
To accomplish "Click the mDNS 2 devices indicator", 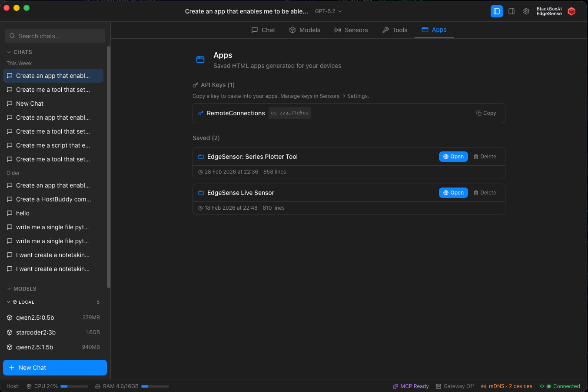I will 506,386.
